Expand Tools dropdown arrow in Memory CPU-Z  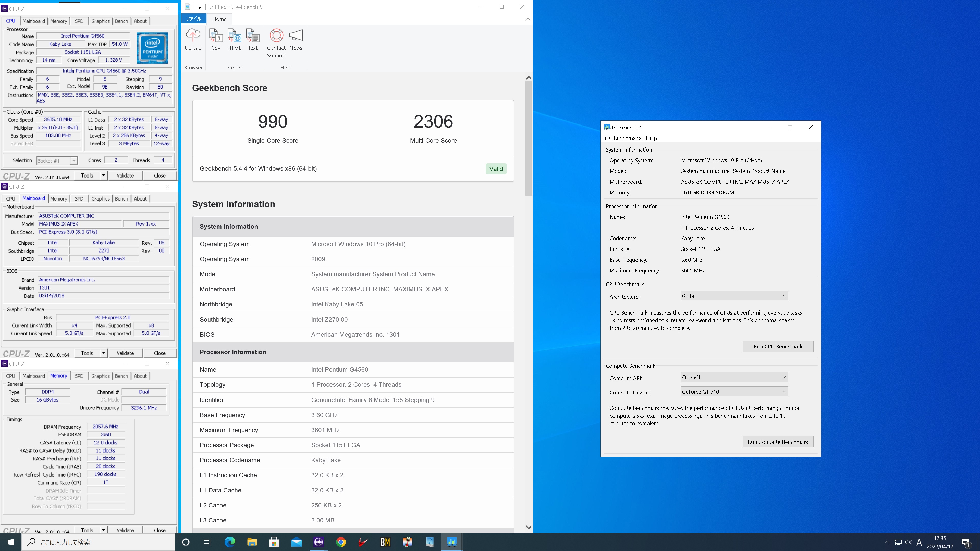click(103, 530)
